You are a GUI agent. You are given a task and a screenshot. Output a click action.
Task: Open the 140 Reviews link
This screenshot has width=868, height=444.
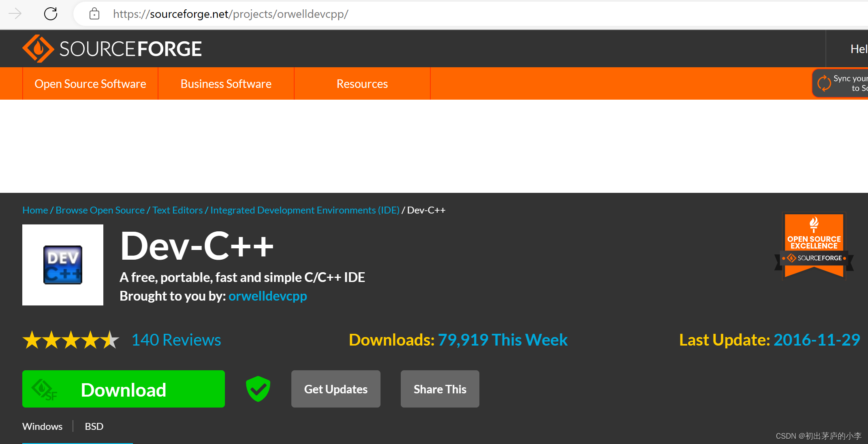tap(176, 340)
